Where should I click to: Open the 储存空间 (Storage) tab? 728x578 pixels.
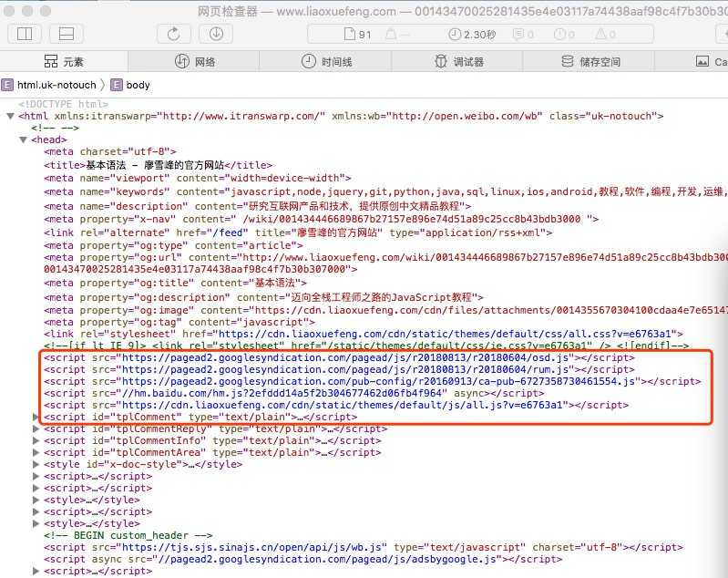tap(590, 61)
